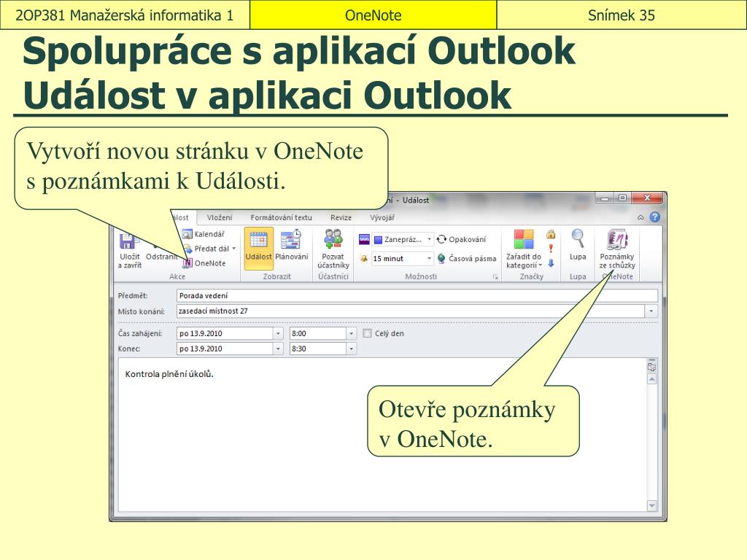This screenshot has width=747, height=560.
Task: Set high importance red exclamation mark
Action: pyautogui.click(x=551, y=248)
